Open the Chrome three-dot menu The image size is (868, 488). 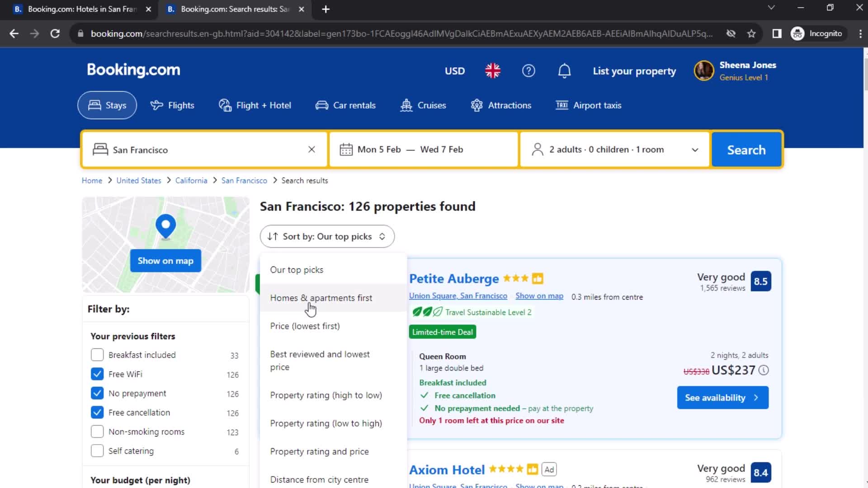[x=860, y=33]
